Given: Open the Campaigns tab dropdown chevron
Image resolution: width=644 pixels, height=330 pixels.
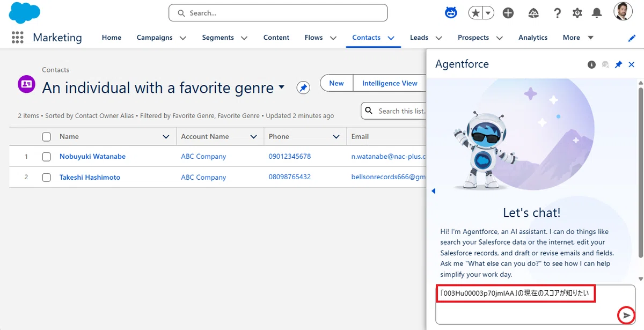Looking at the screenshot, I should click(182, 38).
